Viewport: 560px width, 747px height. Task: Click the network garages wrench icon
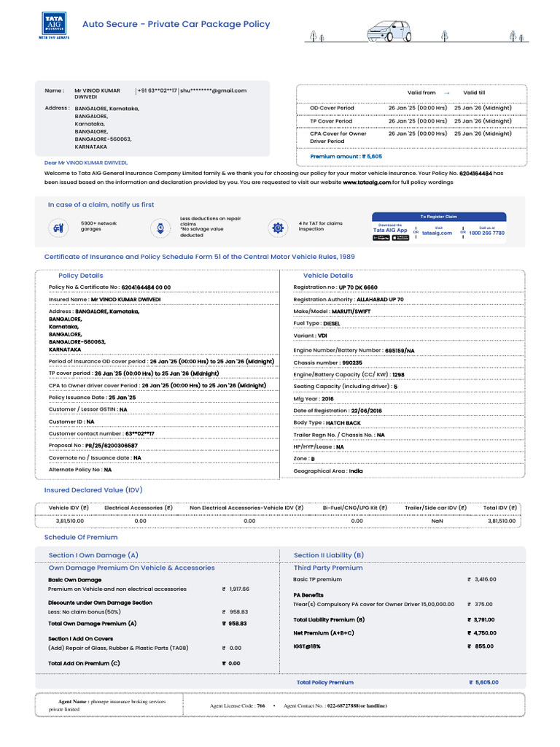coord(58,228)
